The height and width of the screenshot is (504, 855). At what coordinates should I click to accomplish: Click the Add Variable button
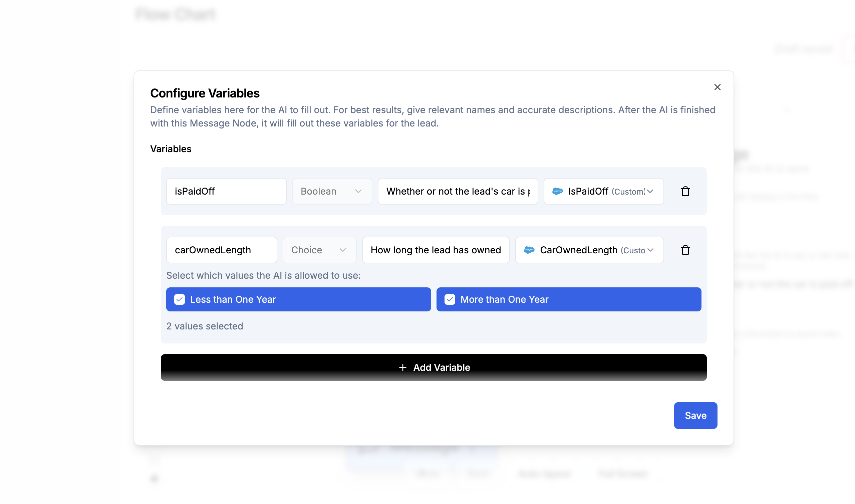[x=433, y=367]
